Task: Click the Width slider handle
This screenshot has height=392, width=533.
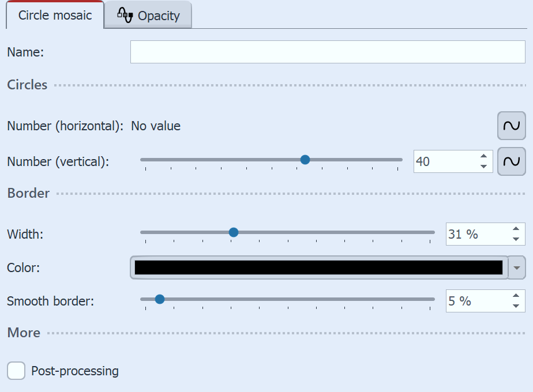Action: (x=233, y=232)
